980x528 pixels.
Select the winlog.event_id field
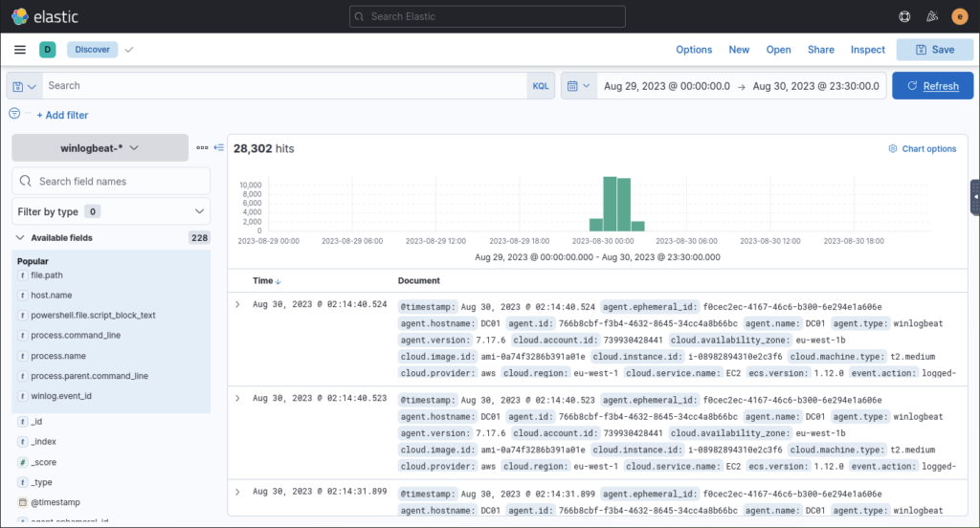[61, 396]
